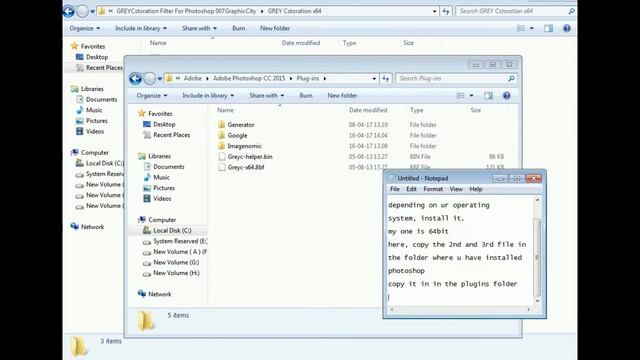Click Forward arrow in Plug-ins window
Screen dimensions: 640x360
(150, 78)
